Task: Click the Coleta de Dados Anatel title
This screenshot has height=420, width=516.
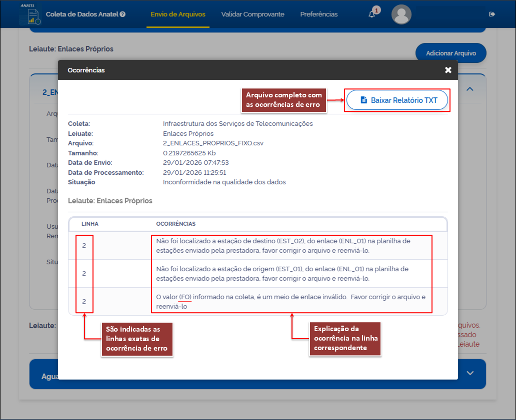Action: (82, 14)
